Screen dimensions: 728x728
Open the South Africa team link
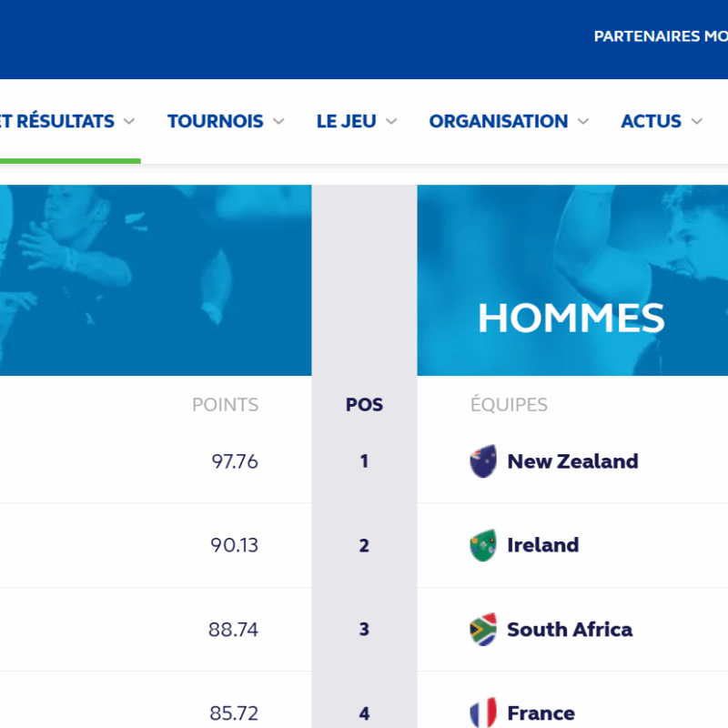[570, 629]
